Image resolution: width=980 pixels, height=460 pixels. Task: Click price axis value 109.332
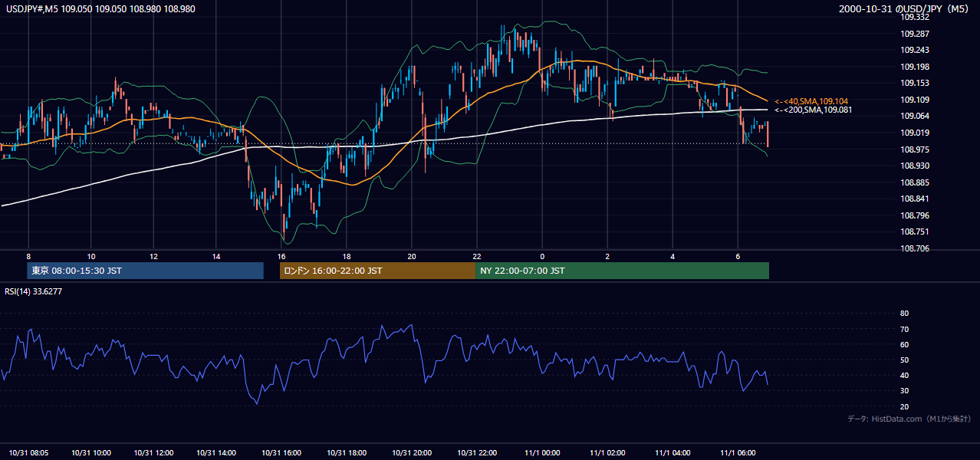[x=915, y=17]
